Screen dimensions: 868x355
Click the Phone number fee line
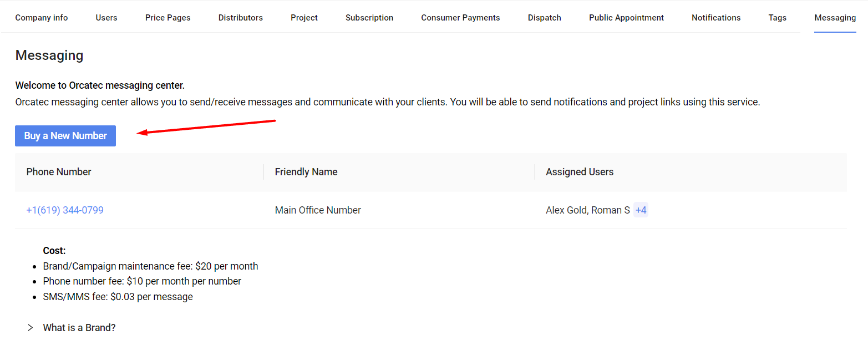pos(142,281)
